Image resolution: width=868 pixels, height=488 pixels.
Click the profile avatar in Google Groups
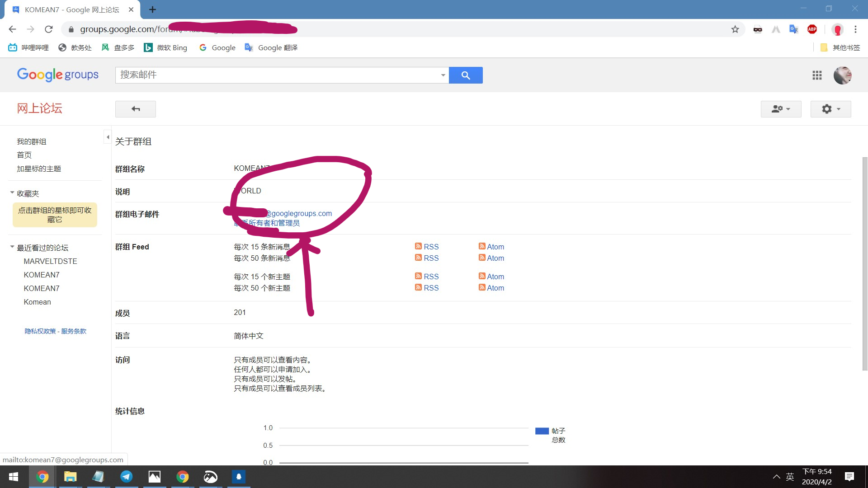tap(843, 75)
